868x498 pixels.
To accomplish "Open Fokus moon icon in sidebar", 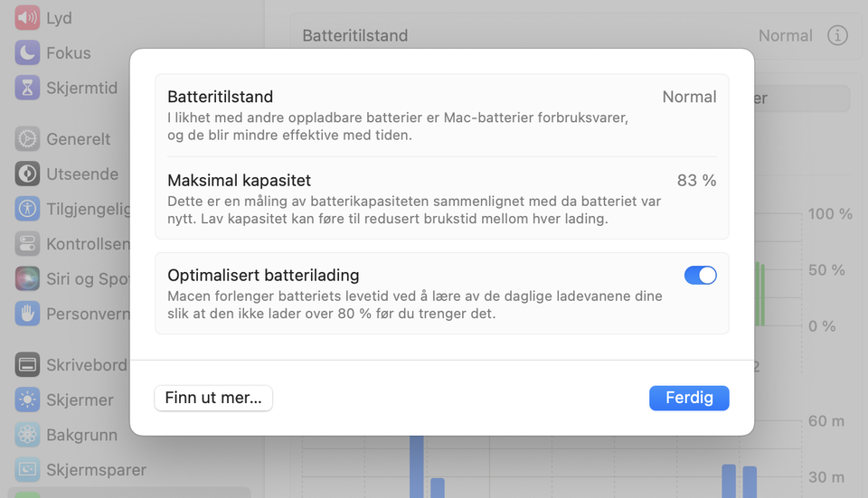I will pos(27,52).
